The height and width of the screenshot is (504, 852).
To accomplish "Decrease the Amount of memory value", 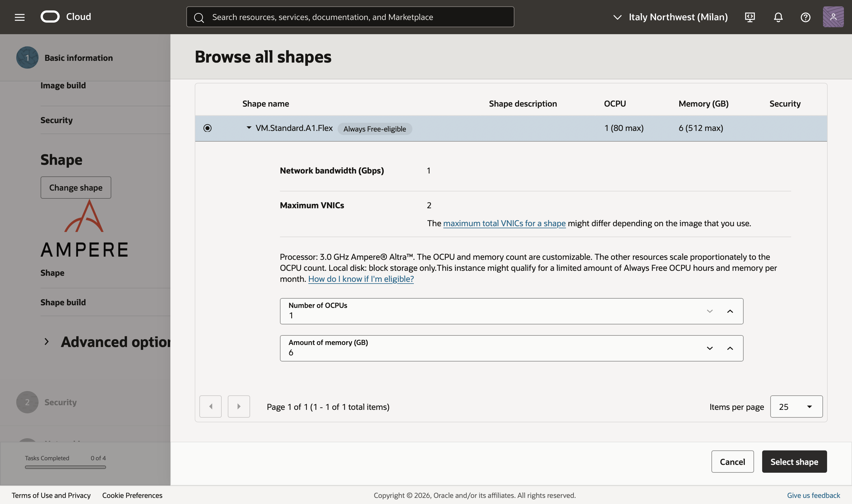I will click(x=709, y=348).
